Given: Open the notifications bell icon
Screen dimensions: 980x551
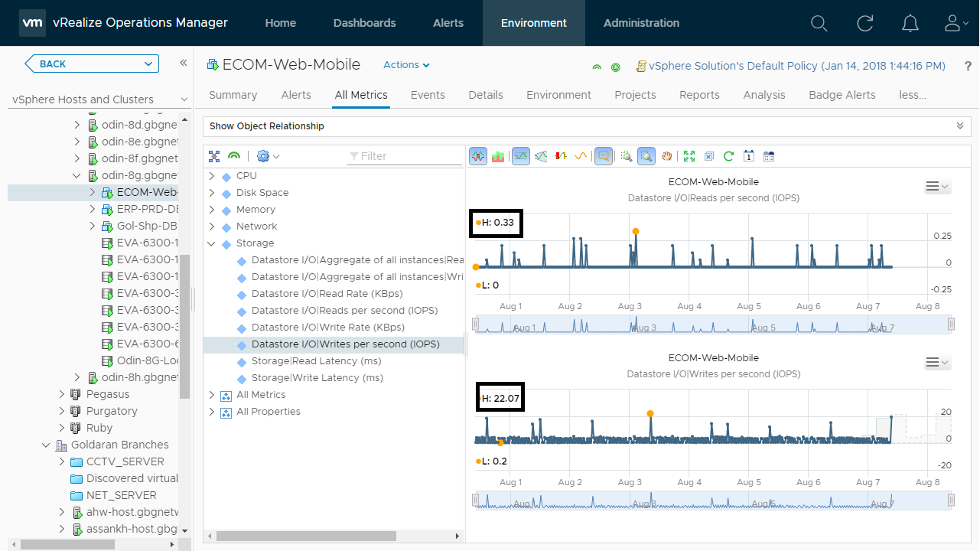Looking at the screenshot, I should pos(910,23).
